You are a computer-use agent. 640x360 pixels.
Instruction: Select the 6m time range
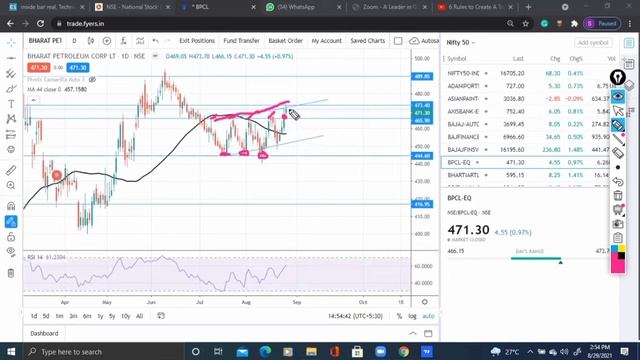point(87,316)
